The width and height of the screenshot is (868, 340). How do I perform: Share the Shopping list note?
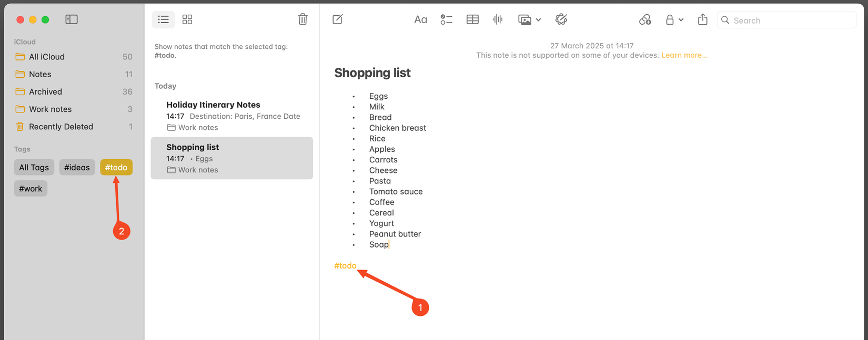[x=702, y=19]
